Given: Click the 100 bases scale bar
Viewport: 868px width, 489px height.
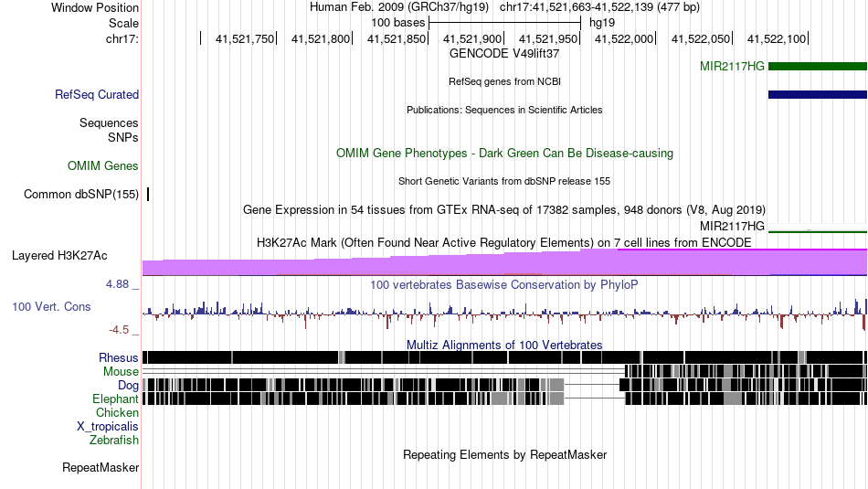Looking at the screenshot, I should pyautogui.click(x=505, y=23).
